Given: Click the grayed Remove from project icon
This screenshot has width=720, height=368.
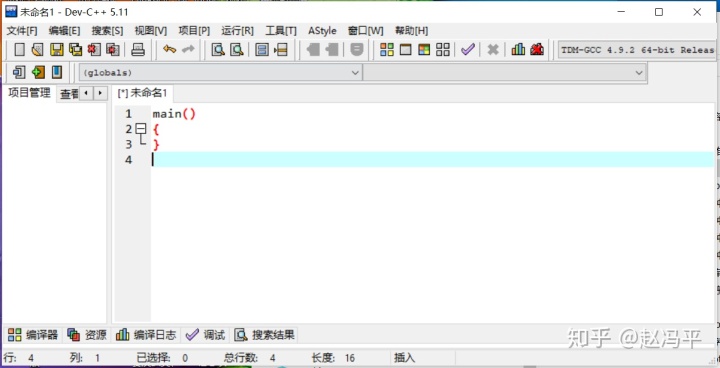Looking at the screenshot, I should tap(332, 50).
